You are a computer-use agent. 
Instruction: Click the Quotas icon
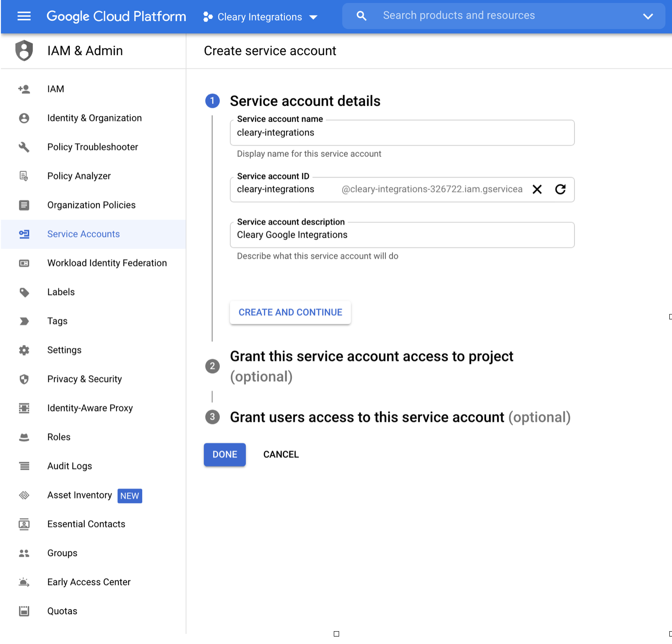24,611
